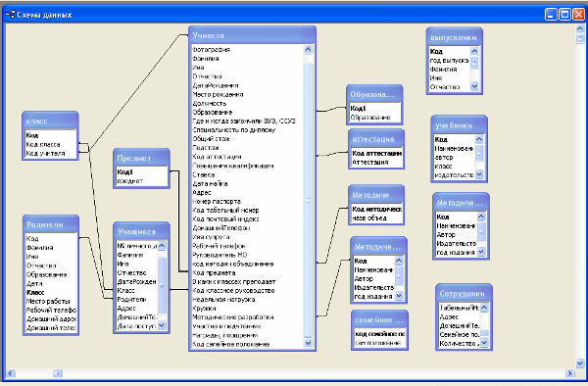Click the window's vertical scrollbar down arrow
This screenshot has width=588, height=386.
pos(580,363)
